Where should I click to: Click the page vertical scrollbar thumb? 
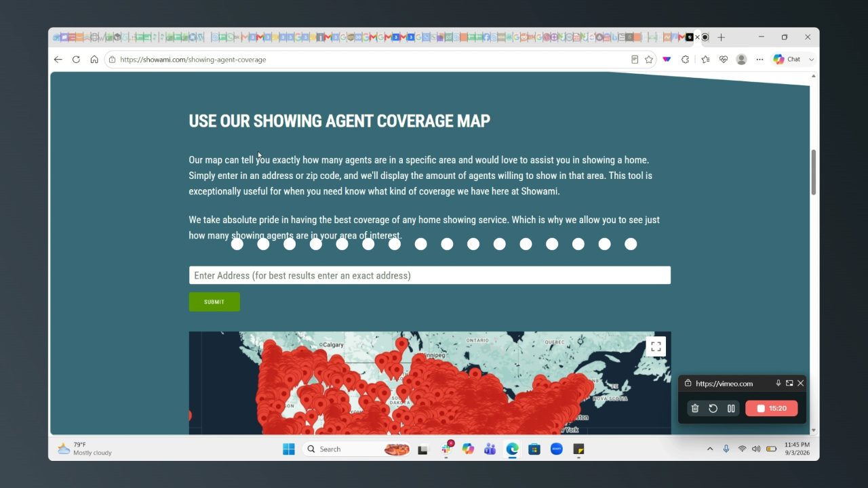(814, 172)
